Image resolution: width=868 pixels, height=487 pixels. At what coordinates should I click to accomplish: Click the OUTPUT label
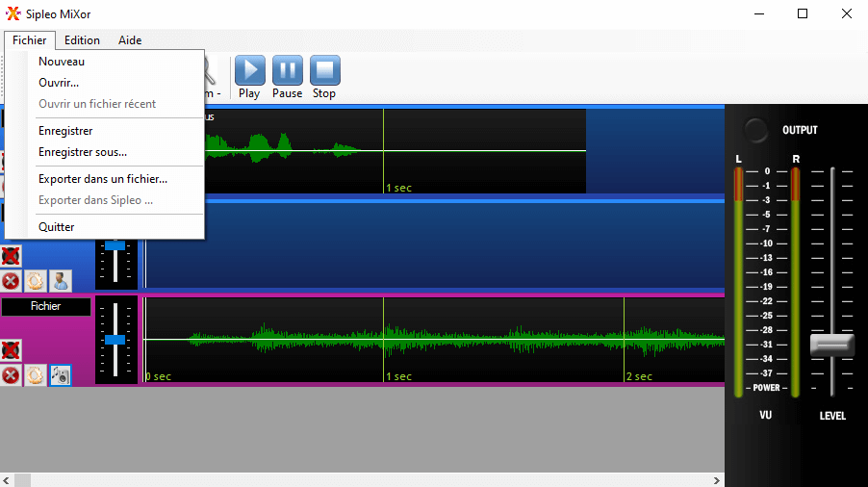800,130
